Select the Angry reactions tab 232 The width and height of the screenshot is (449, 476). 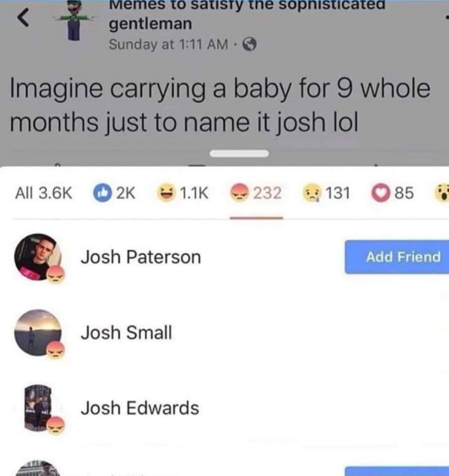coord(256,193)
